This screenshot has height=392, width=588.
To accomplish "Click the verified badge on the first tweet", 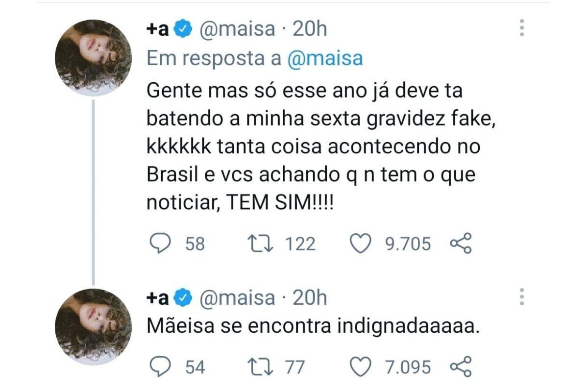I will click(x=183, y=29).
